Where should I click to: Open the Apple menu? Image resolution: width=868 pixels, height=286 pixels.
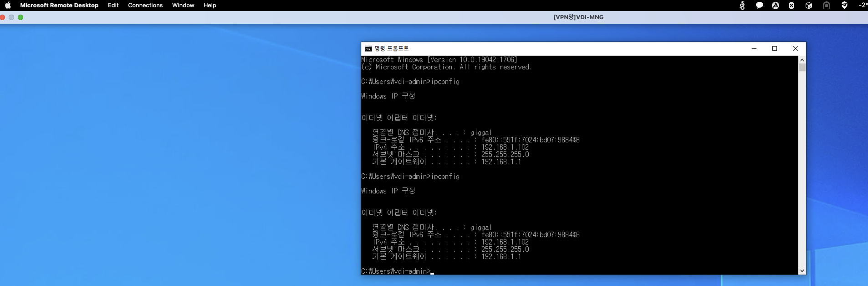8,5
